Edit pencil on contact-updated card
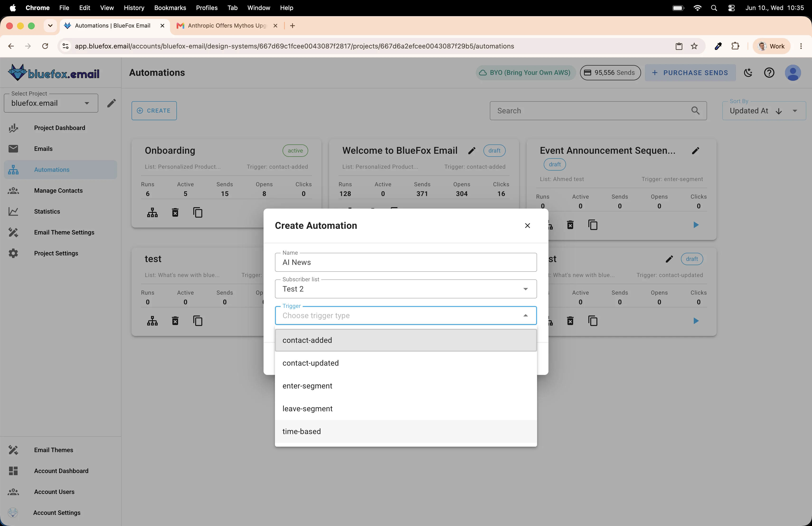Image resolution: width=812 pixels, height=526 pixels. (x=669, y=259)
